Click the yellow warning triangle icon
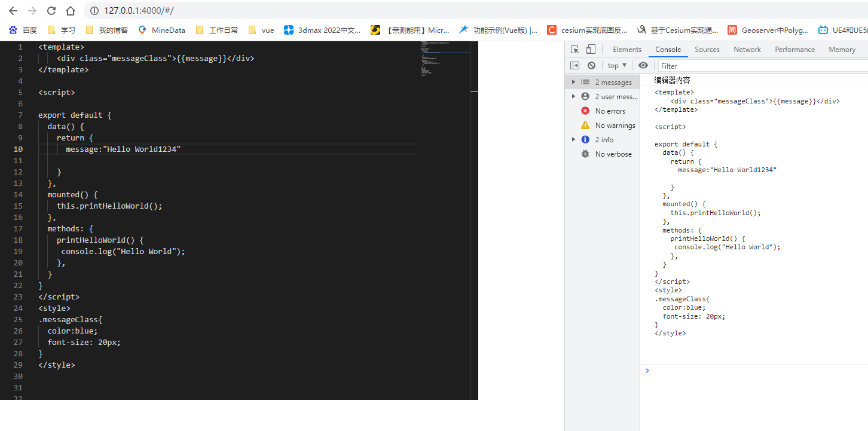Image resolution: width=868 pixels, height=431 pixels. click(x=585, y=125)
